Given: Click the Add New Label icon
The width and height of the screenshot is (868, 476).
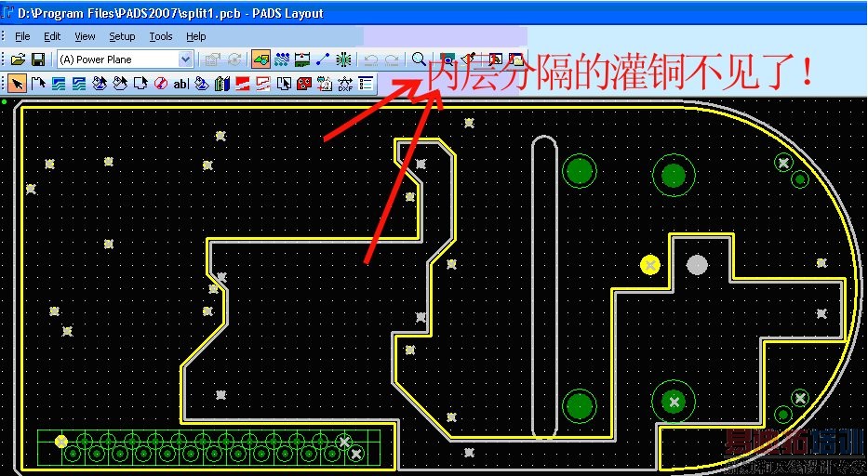Looking at the screenshot, I should point(325,84).
